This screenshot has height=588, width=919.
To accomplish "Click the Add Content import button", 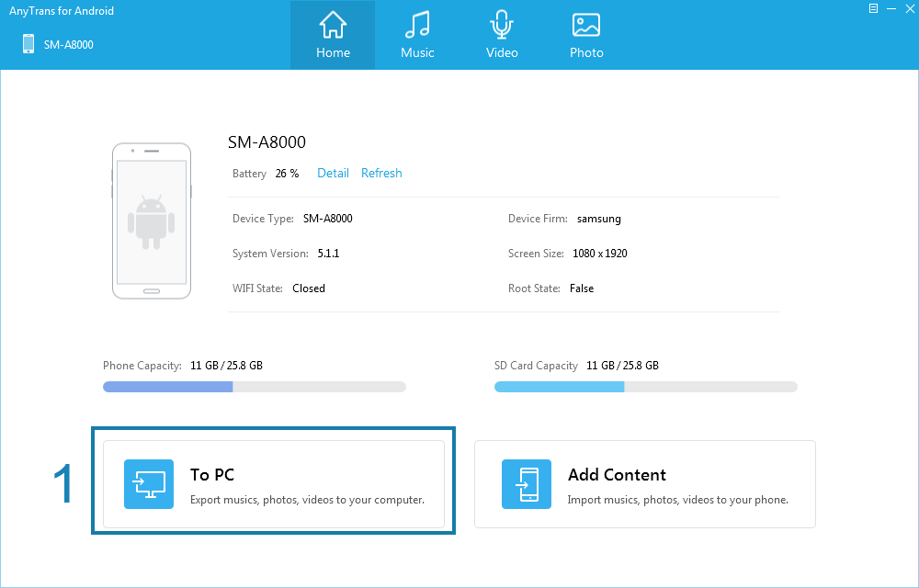I will 645,484.
